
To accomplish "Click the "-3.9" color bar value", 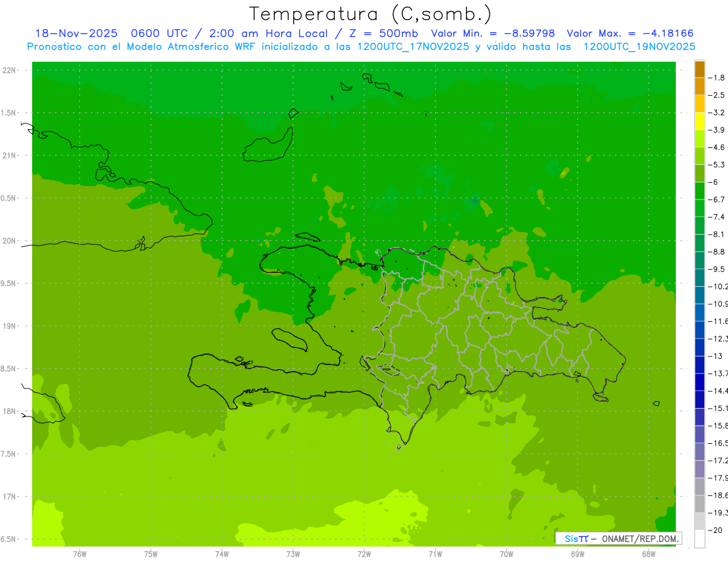I will coord(717,130).
